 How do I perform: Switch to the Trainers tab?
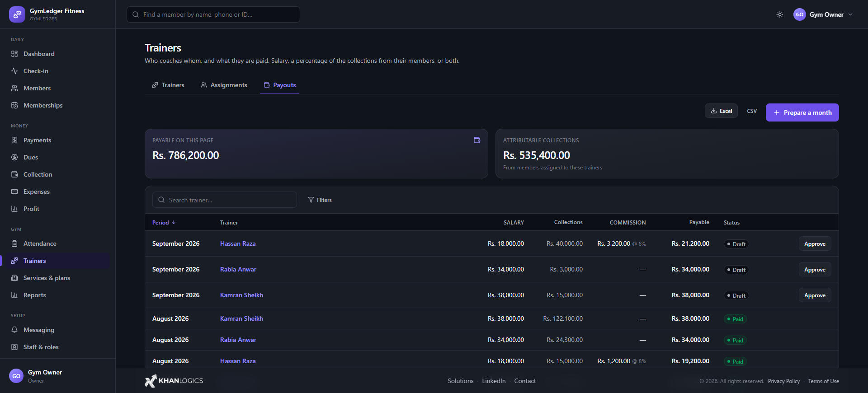pyautogui.click(x=168, y=85)
